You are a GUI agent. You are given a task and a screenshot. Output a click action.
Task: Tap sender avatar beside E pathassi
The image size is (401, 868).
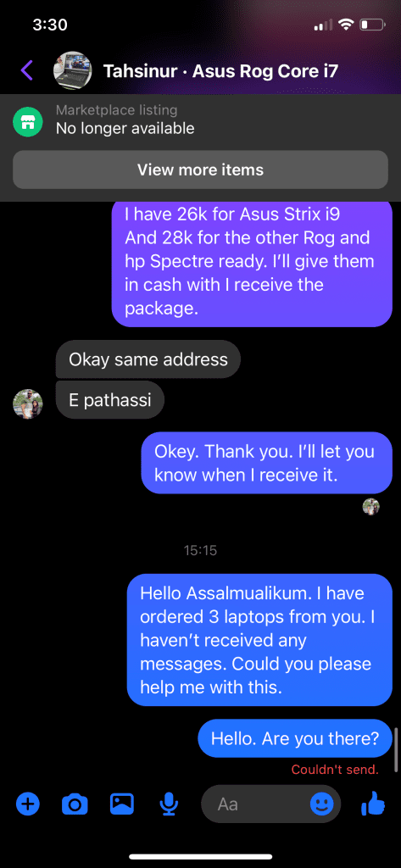tap(28, 403)
